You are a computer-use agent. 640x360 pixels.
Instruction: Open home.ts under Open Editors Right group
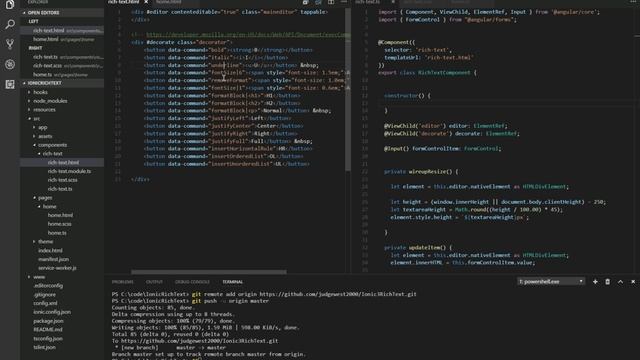[x=62, y=75]
